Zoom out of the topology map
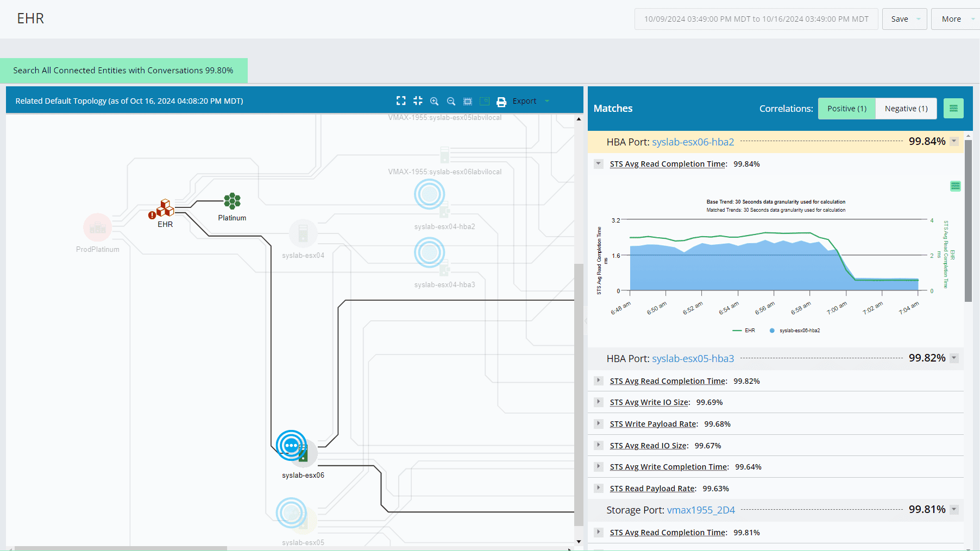The height and width of the screenshot is (551, 980). coord(451,101)
